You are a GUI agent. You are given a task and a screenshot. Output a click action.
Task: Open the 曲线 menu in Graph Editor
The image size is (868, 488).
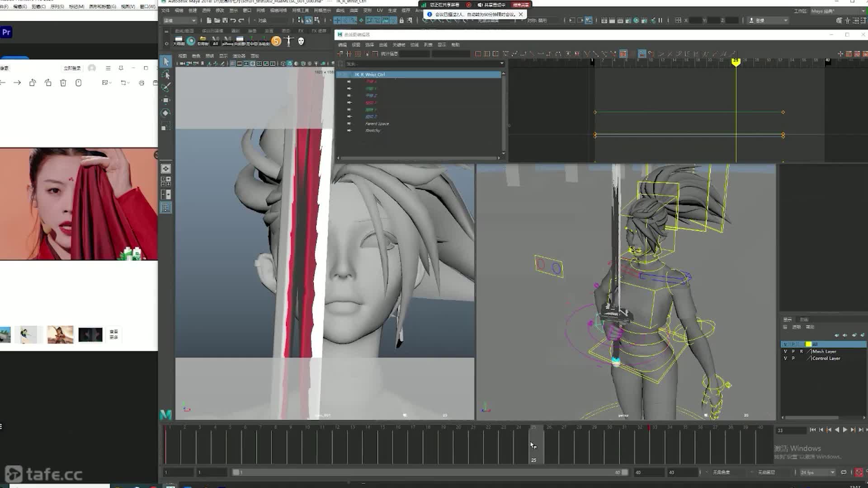pos(383,45)
